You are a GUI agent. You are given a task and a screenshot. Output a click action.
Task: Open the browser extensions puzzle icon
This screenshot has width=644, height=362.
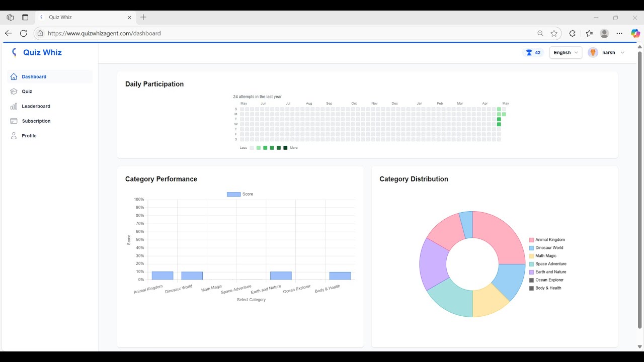(572, 33)
